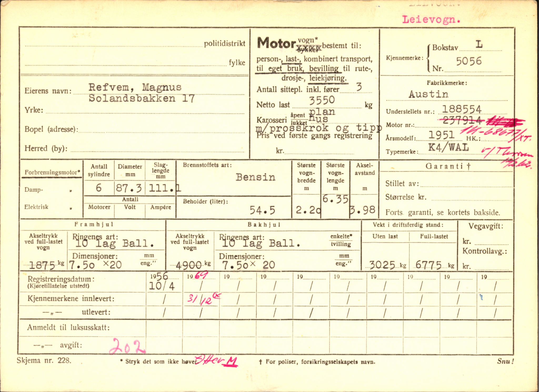Screen dimensions: 539x392
Task: Click the 'Kontrollavg.:' label
Action: [x=485, y=251]
